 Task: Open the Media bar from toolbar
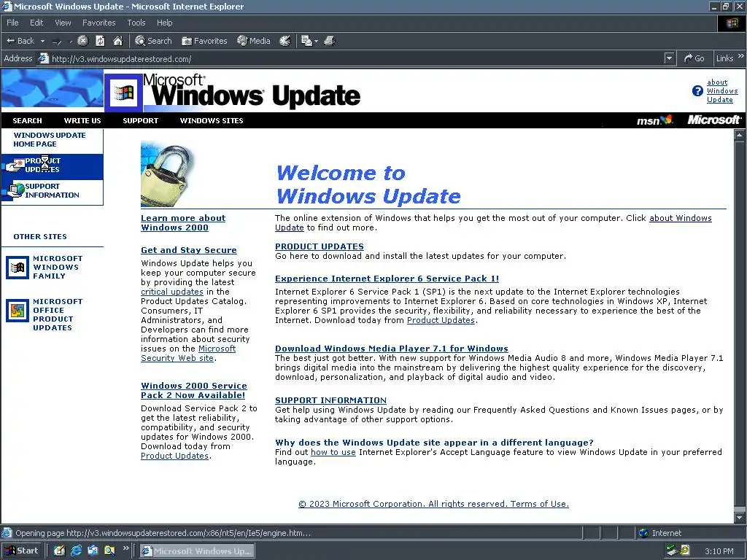254,41
